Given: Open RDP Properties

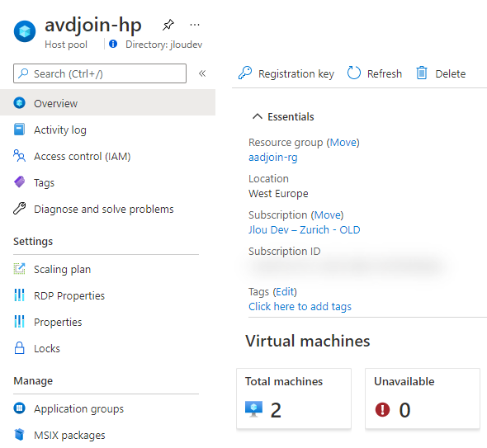Looking at the screenshot, I should click(x=69, y=296).
